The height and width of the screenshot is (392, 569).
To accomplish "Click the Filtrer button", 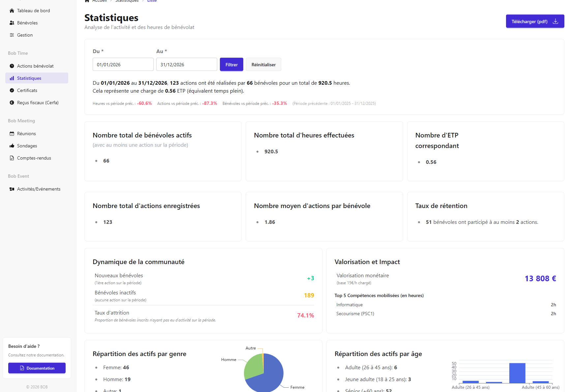I will tap(231, 64).
